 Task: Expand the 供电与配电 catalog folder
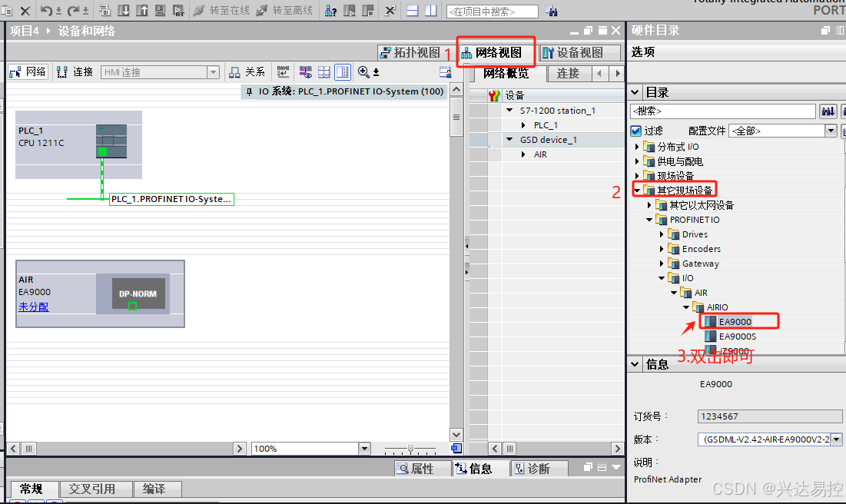pyautogui.click(x=637, y=161)
